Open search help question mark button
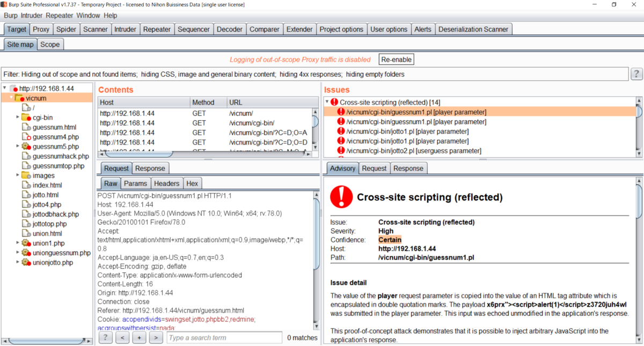 106,337
